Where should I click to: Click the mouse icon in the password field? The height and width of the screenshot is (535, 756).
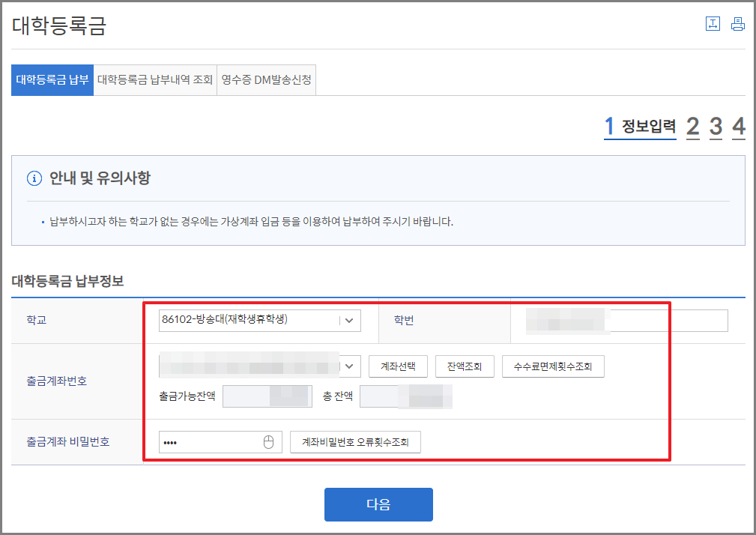pyautogui.click(x=270, y=441)
